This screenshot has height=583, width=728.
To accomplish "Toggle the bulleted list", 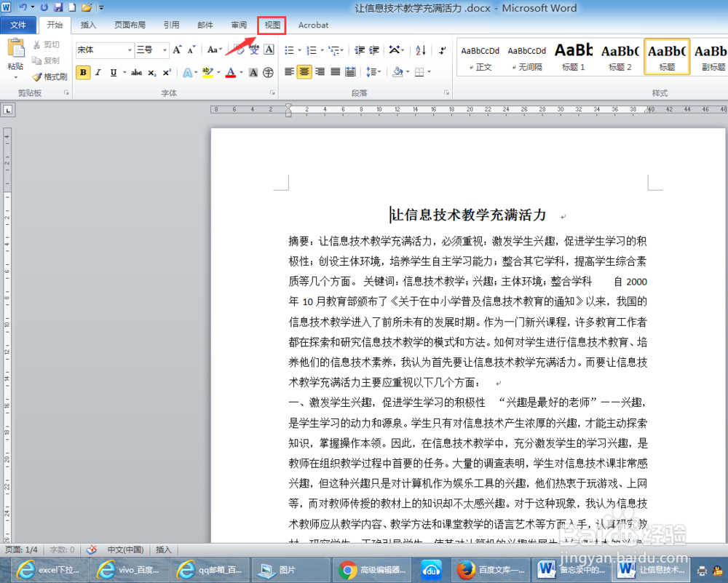I will coord(288,49).
